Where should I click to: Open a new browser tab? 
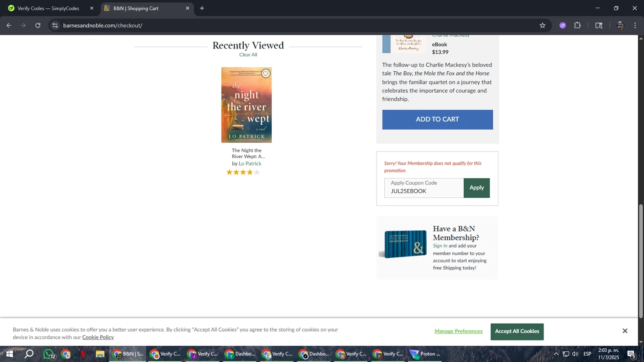coord(202,8)
